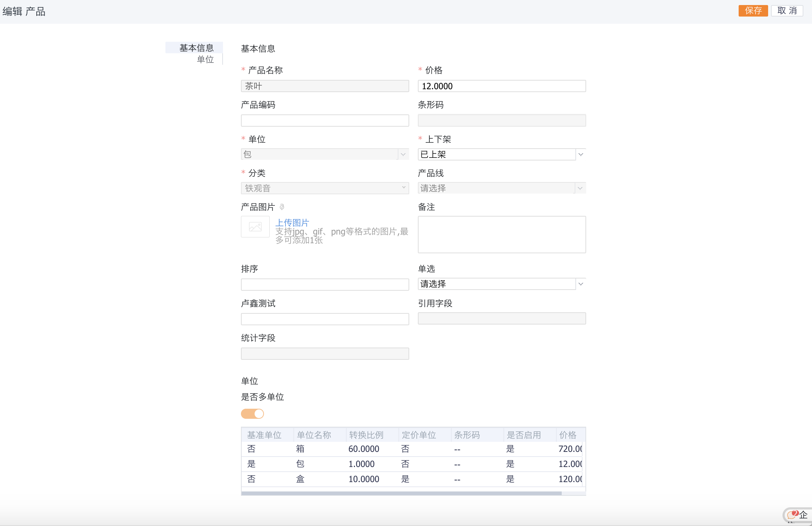Viewport: 812px width, 526px height.
Task: Click the 盒 unit name cell
Action: tap(300, 479)
